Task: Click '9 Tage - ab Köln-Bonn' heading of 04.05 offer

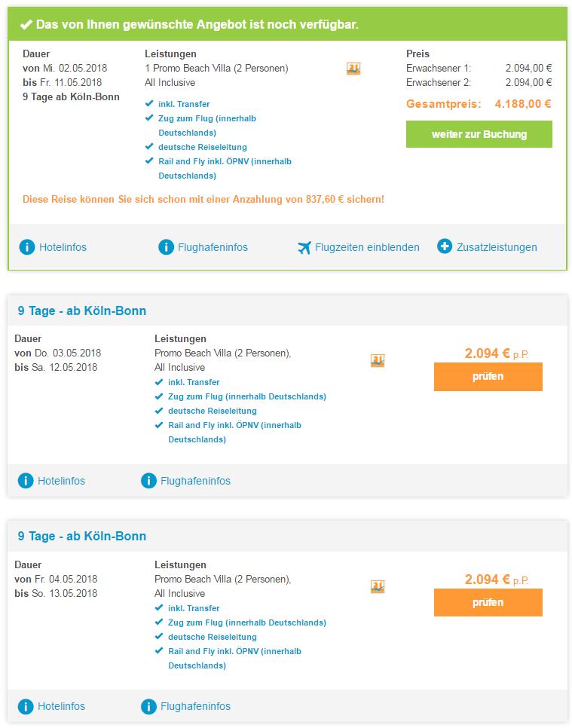Action: click(82, 537)
